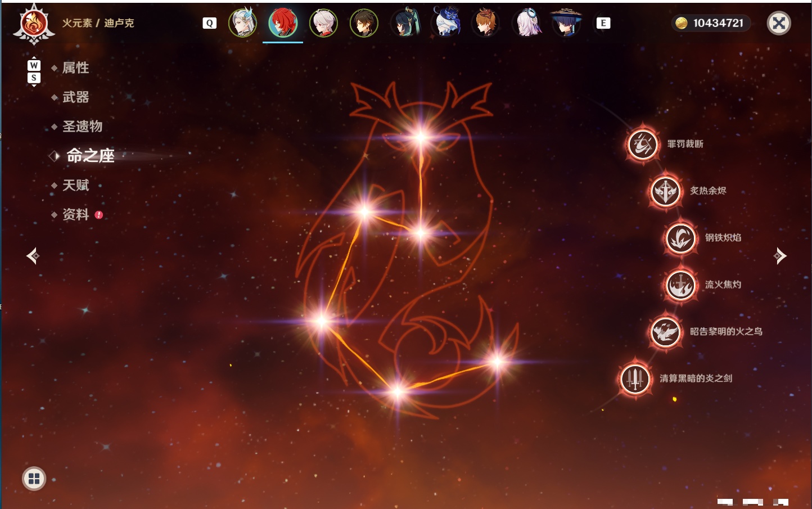Screen dimensions: 812x509
Task: Open the 昭告黎明的火之鸟 constellation node
Action: [665, 332]
